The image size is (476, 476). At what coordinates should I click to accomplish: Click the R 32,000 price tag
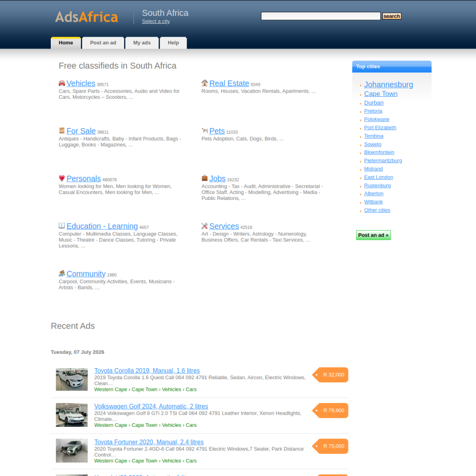tap(330, 375)
